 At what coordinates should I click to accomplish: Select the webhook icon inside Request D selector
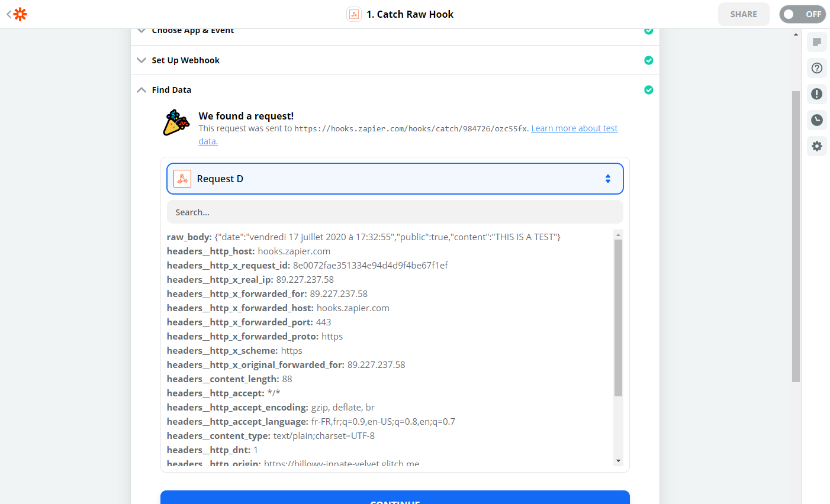click(x=181, y=178)
